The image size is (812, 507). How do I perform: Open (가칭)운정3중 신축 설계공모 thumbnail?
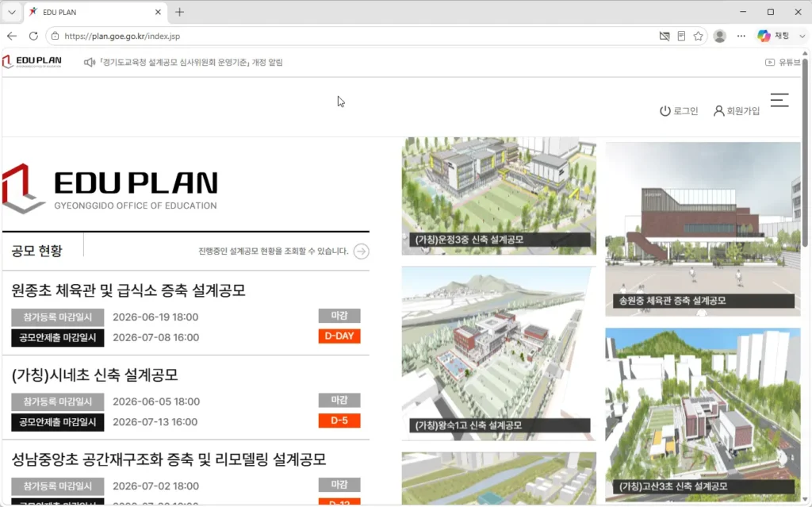click(x=499, y=196)
